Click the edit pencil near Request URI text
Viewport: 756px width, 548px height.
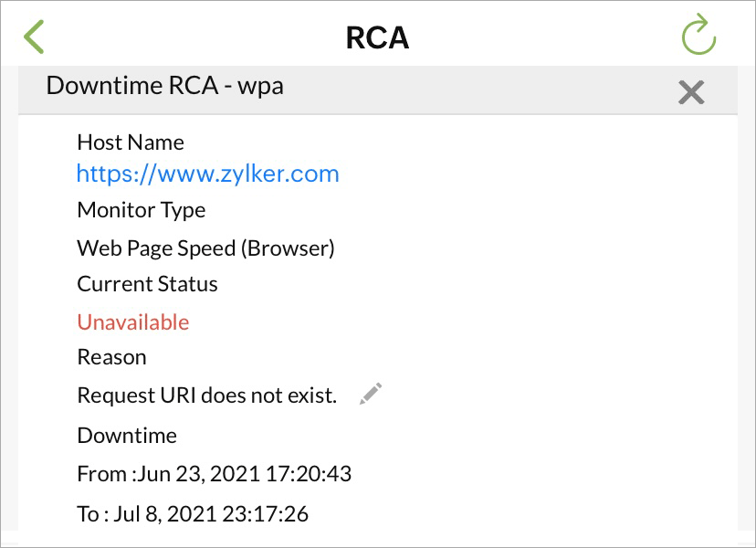(369, 393)
